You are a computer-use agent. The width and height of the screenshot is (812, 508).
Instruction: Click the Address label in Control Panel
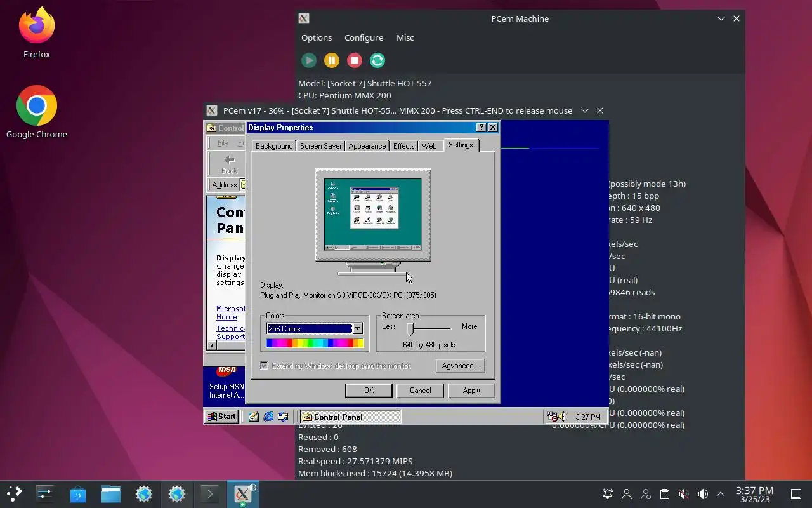(225, 185)
